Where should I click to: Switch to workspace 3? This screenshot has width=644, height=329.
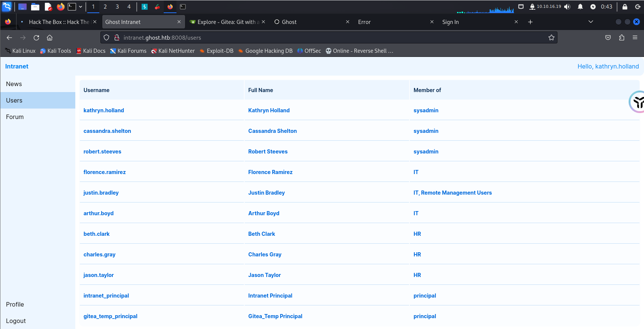point(117,7)
